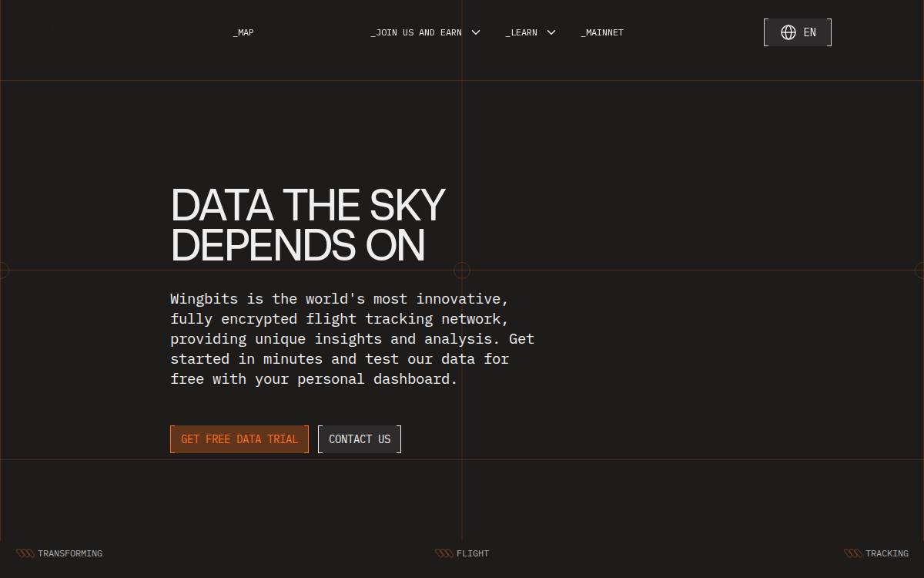
Task: Click Get Free Data Trial button
Action: click(x=239, y=439)
